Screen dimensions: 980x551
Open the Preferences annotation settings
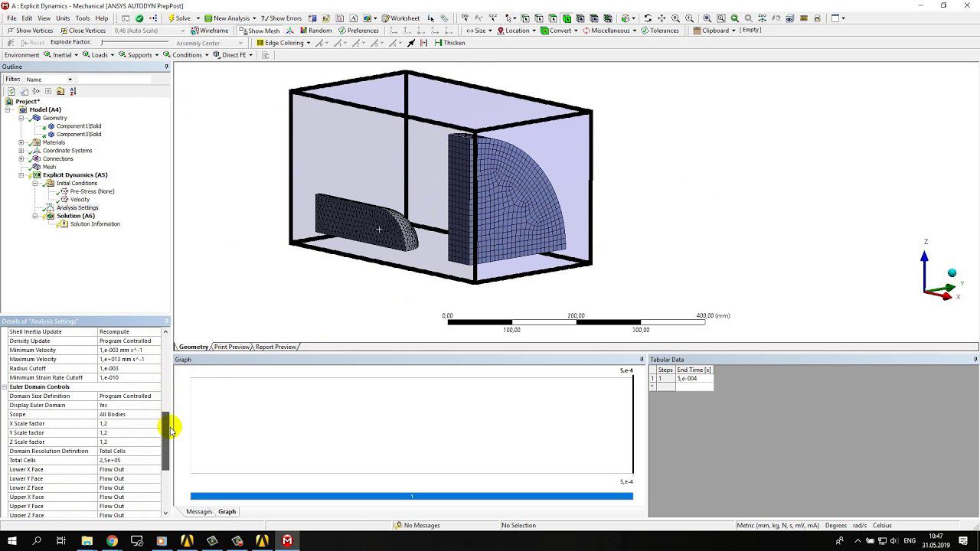pyautogui.click(x=358, y=31)
